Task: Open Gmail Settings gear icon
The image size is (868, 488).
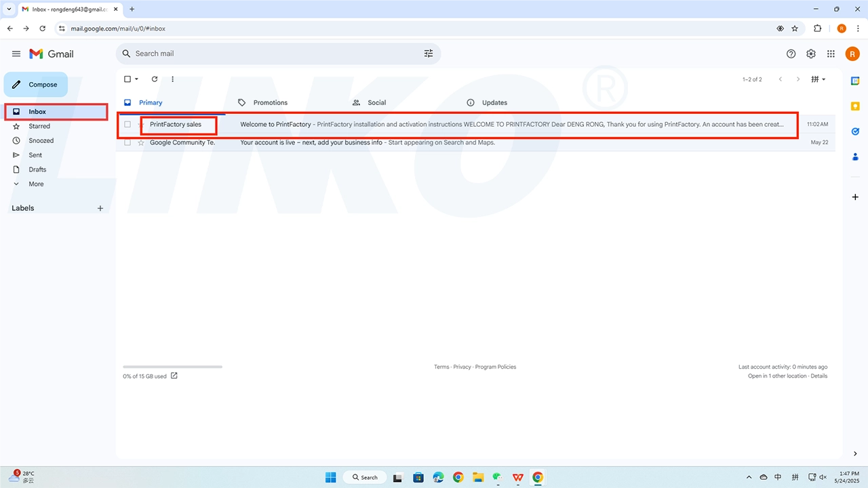Action: point(811,54)
